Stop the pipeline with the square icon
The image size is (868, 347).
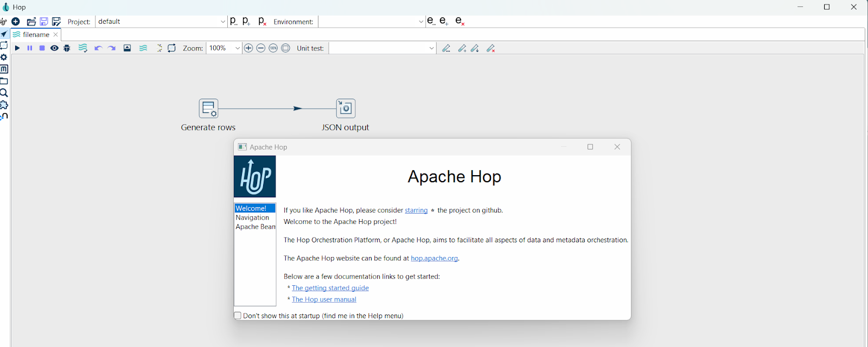tap(42, 48)
